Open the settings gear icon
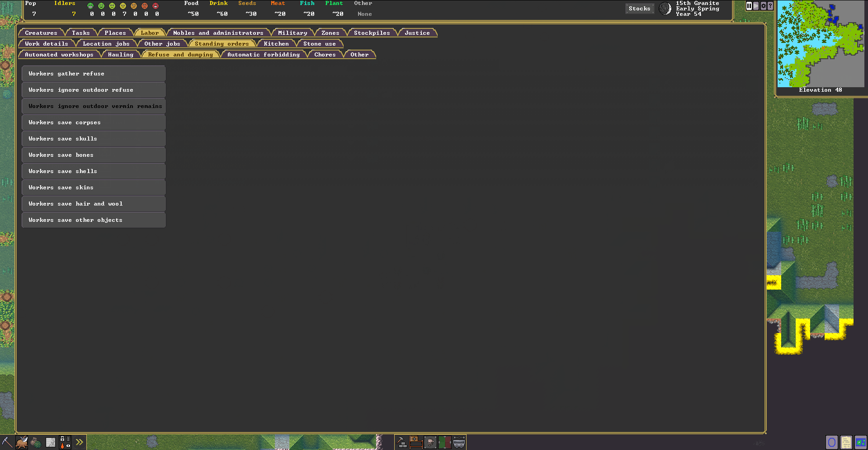Viewport: 868px width, 450px height. coord(764,6)
